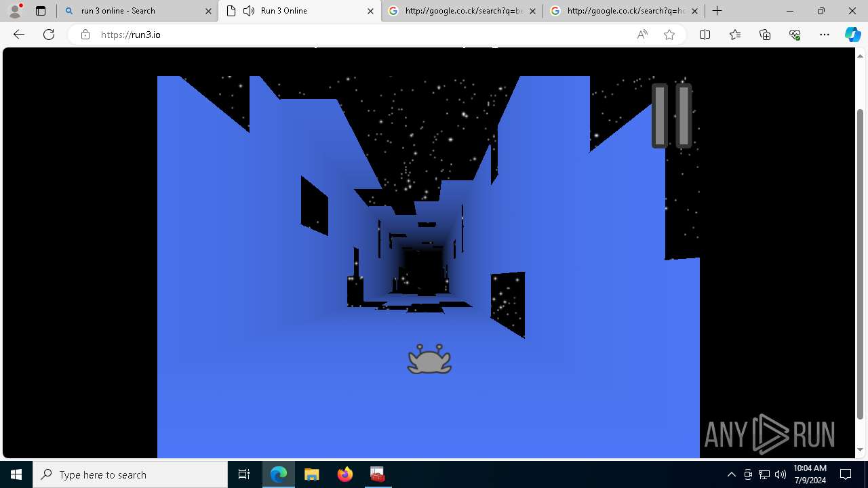
Task: Open Edge Settings and more menu
Action: click(825, 35)
